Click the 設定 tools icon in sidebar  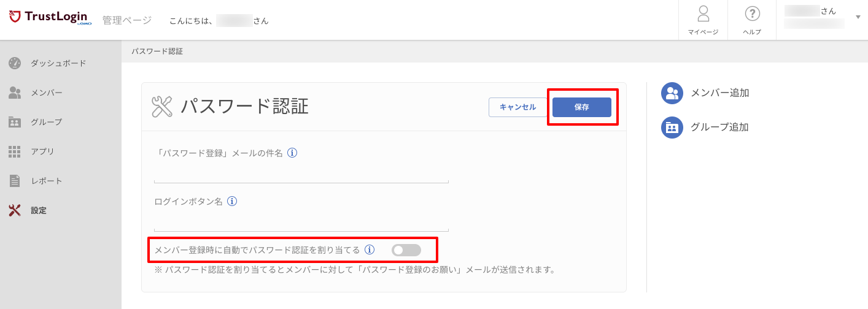tap(15, 210)
